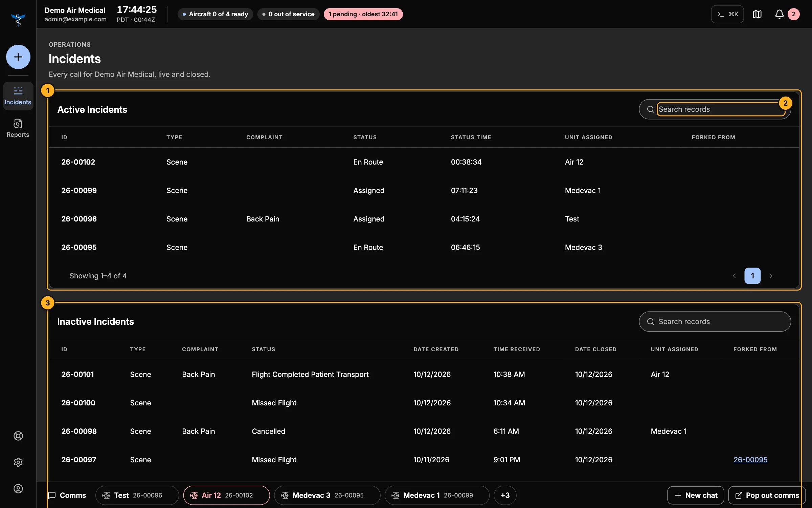Click Inactive Incidents search magnifier icon
Viewport: 812px width, 508px height.
650,322
